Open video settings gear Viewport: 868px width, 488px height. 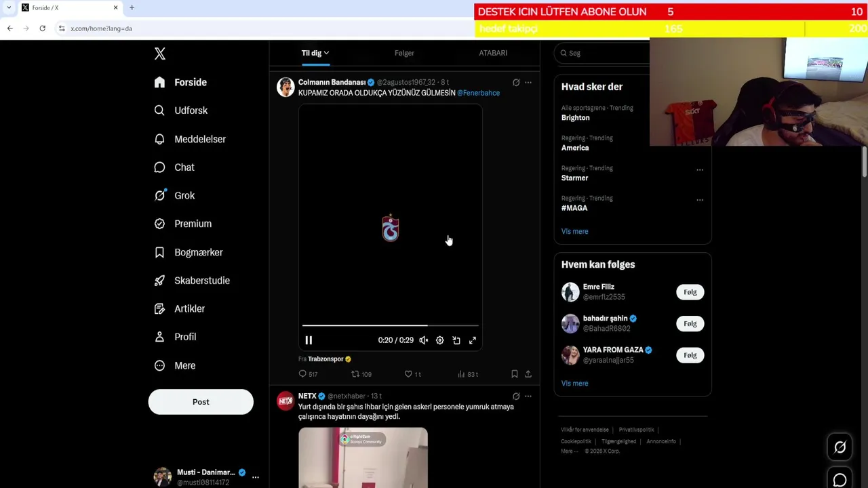click(439, 340)
